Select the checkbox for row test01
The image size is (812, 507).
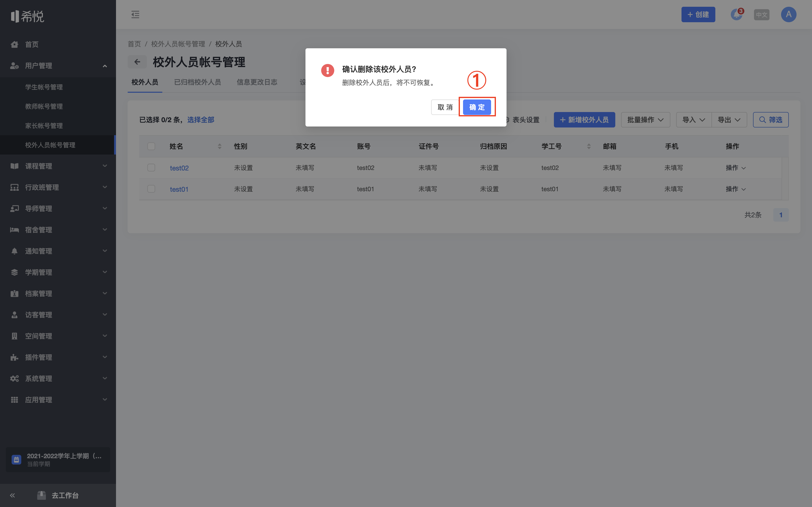[151, 189]
